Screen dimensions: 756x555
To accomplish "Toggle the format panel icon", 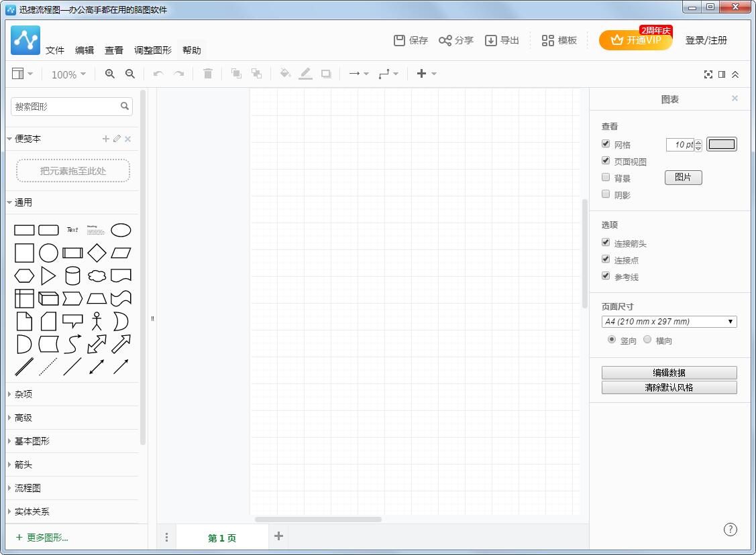I will pos(722,74).
